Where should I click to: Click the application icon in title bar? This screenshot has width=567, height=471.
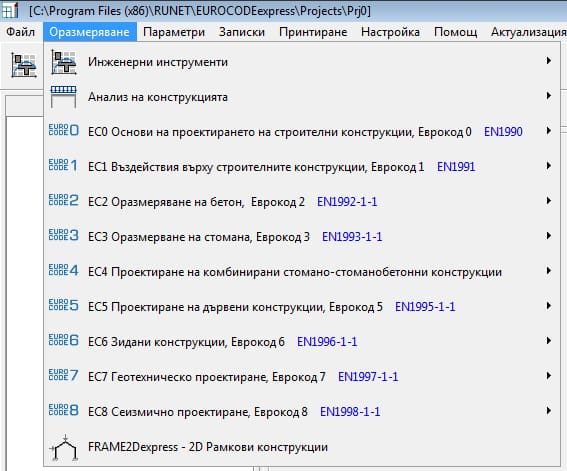(10, 10)
